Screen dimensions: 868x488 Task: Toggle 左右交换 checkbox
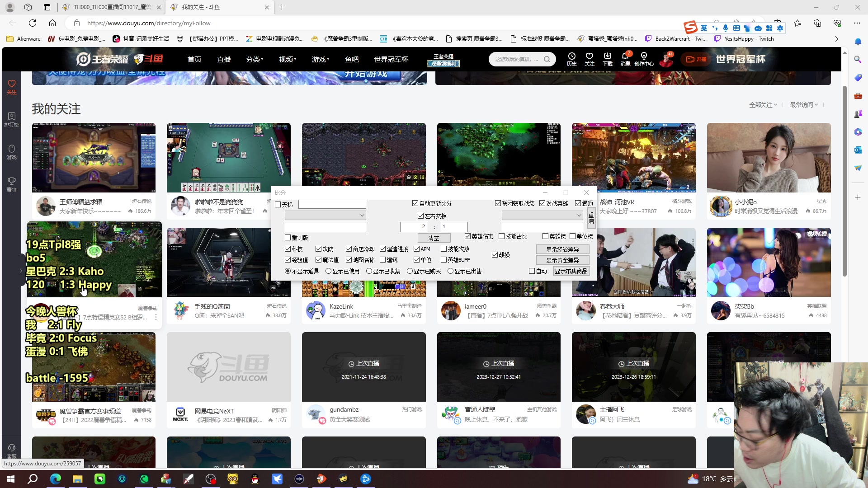(420, 216)
